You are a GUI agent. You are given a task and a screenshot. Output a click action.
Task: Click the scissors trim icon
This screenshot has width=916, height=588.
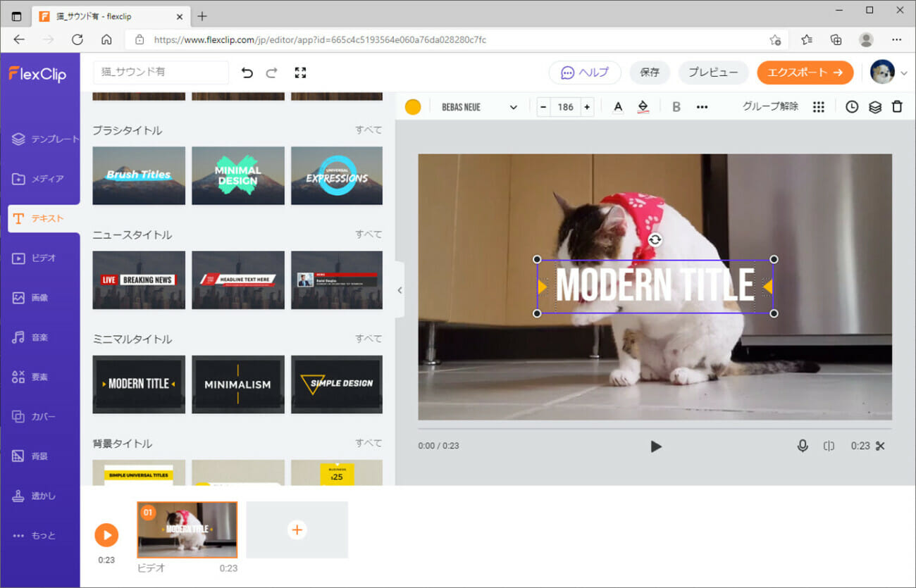pos(880,446)
